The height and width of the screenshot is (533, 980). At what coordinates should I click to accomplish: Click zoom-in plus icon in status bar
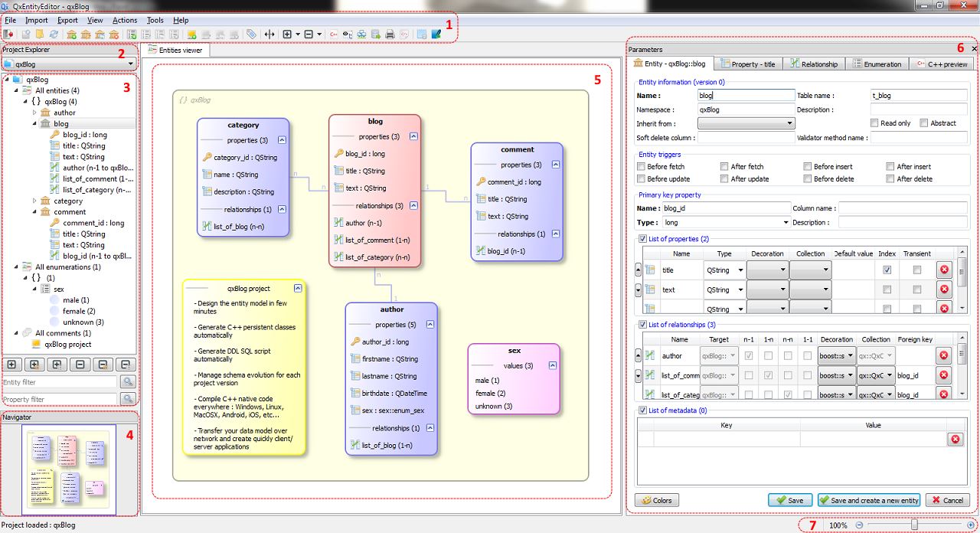click(971, 525)
